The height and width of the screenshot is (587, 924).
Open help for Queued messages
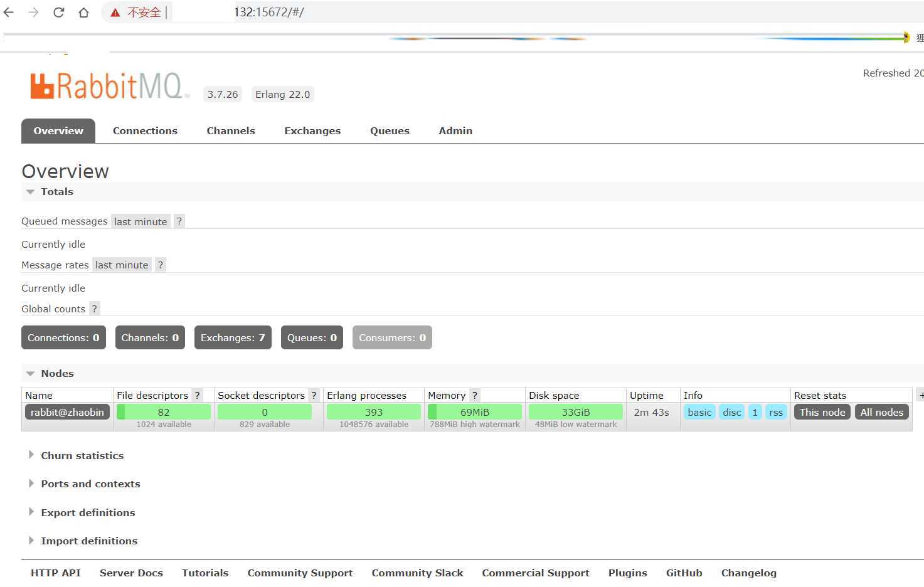179,221
